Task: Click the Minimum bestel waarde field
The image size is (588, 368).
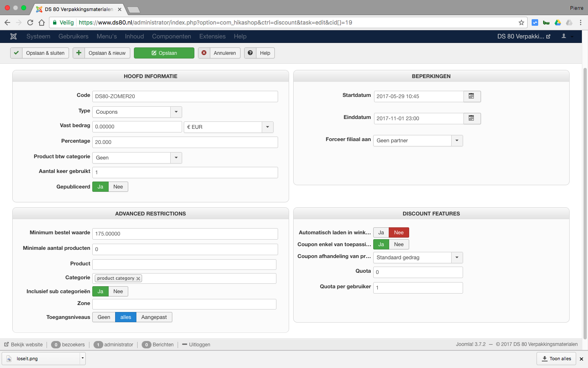Action: click(x=185, y=234)
